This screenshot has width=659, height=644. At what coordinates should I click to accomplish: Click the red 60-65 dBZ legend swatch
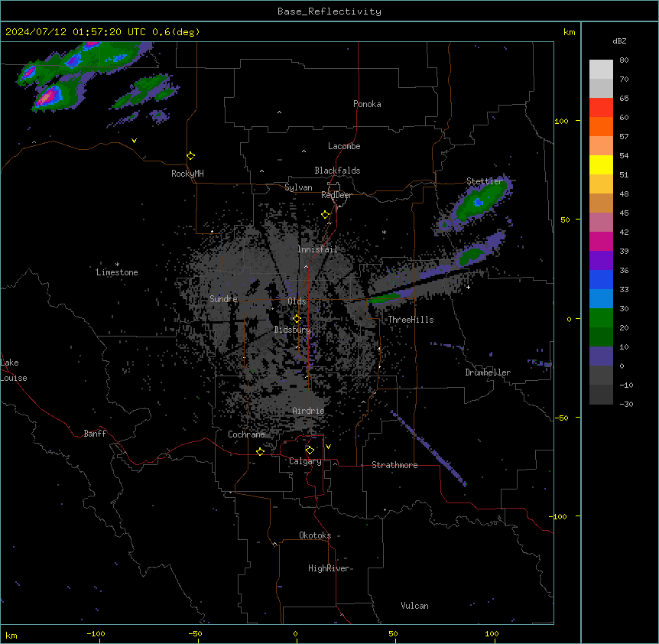click(601, 108)
